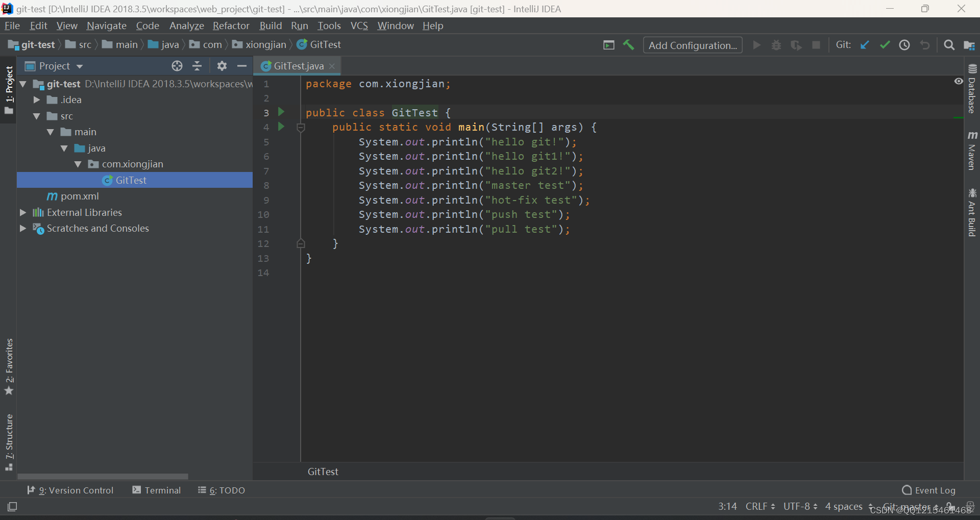Expand External Libraries node
The width and height of the screenshot is (980, 520).
[x=23, y=212]
